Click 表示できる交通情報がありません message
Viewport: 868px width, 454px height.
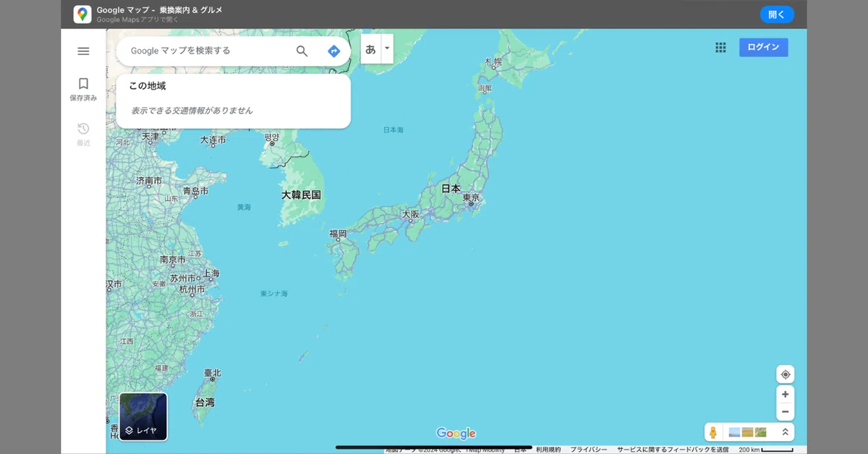pyautogui.click(x=192, y=111)
